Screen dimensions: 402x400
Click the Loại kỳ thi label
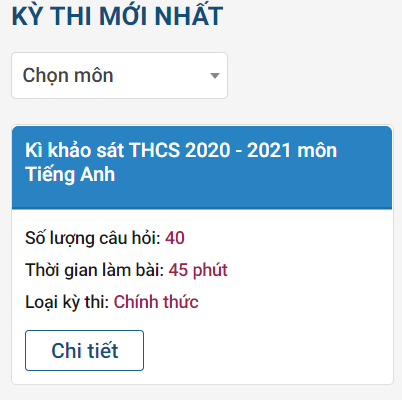[67, 302]
